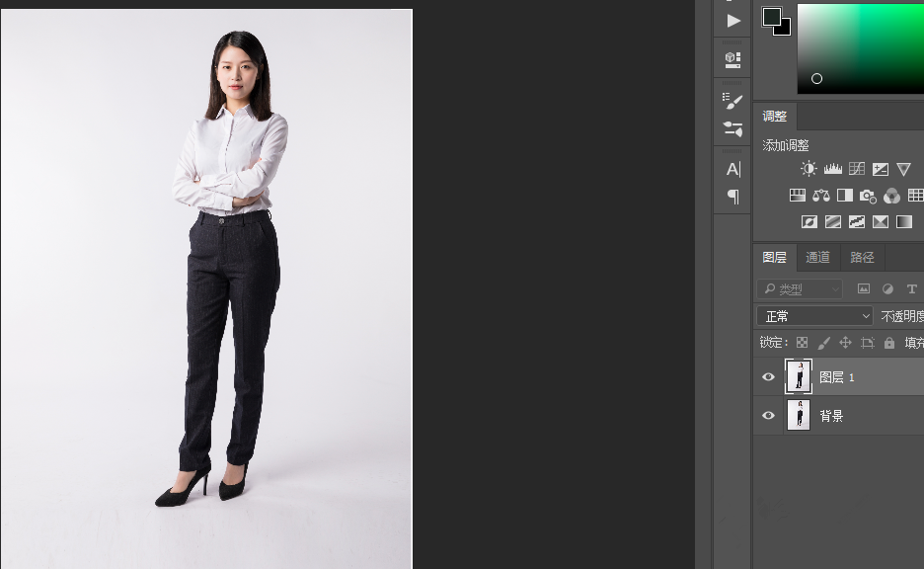The height and width of the screenshot is (569, 924).
Task: Add a Curves adjustment layer
Action: (x=857, y=169)
